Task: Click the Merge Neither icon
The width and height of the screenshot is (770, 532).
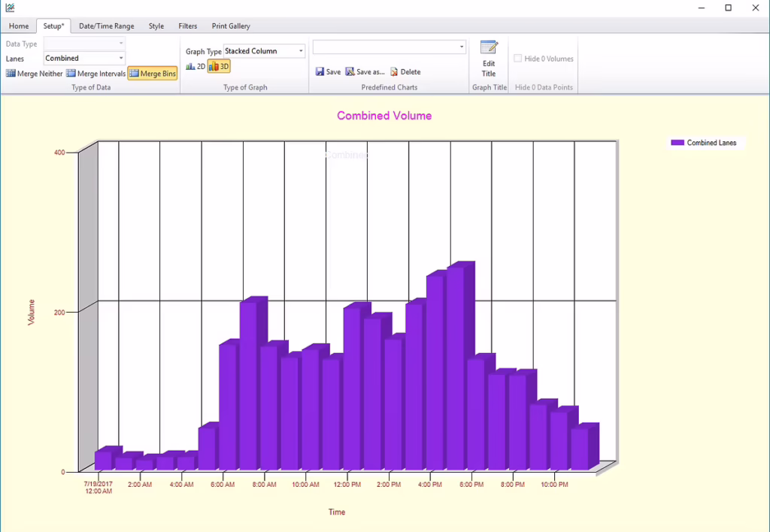Action: coord(11,73)
